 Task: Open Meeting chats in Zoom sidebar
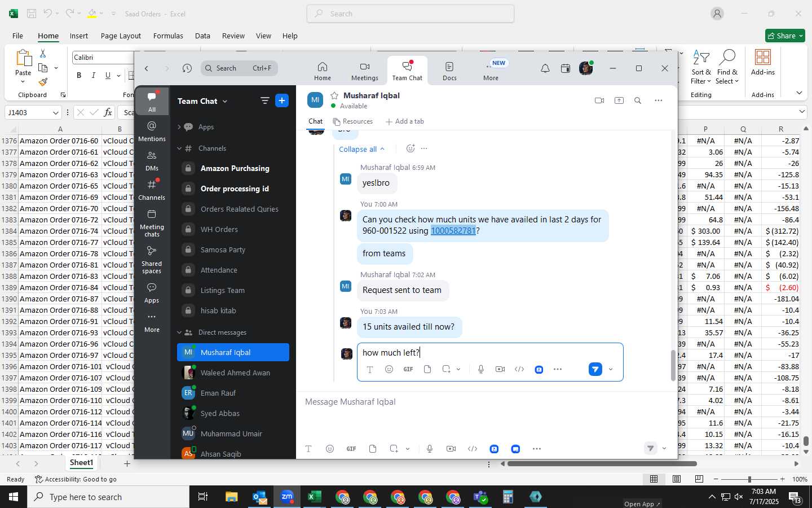point(152,222)
